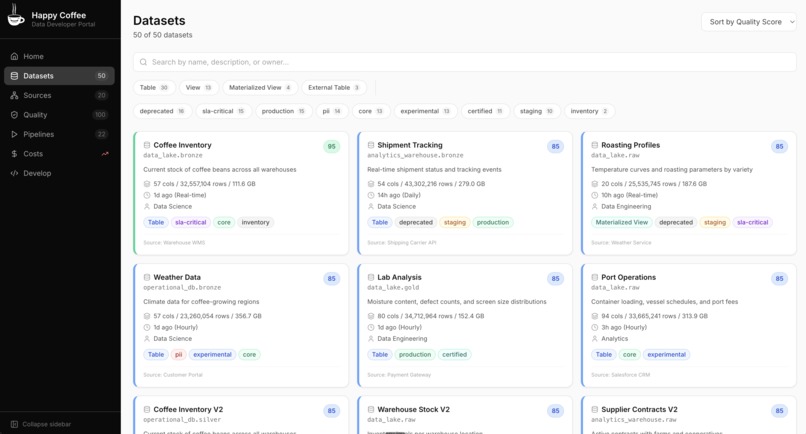The height and width of the screenshot is (434, 806).
Task: Open the Sort by Quality Score dropdown
Action: coord(749,22)
